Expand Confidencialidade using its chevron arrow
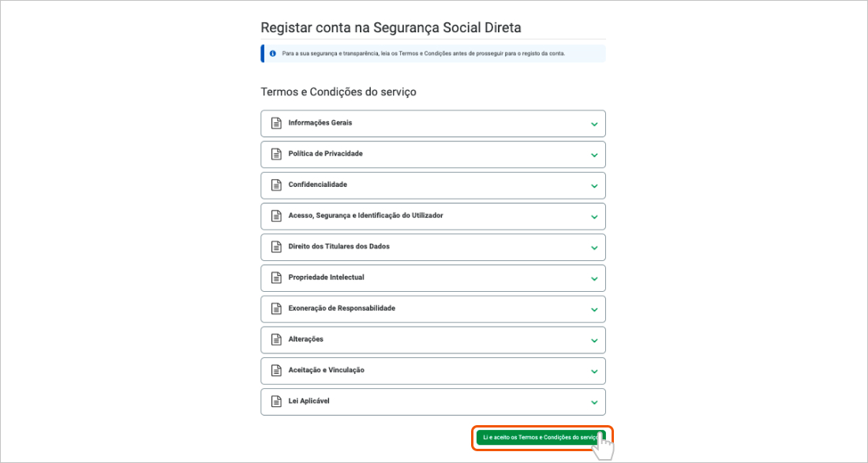Image resolution: width=868 pixels, height=463 pixels. click(x=594, y=185)
